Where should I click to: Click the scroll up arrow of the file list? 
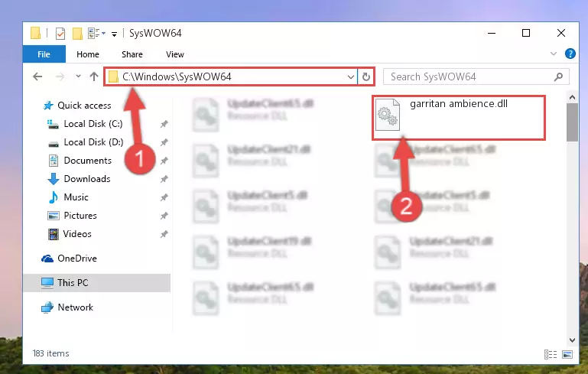(572, 98)
